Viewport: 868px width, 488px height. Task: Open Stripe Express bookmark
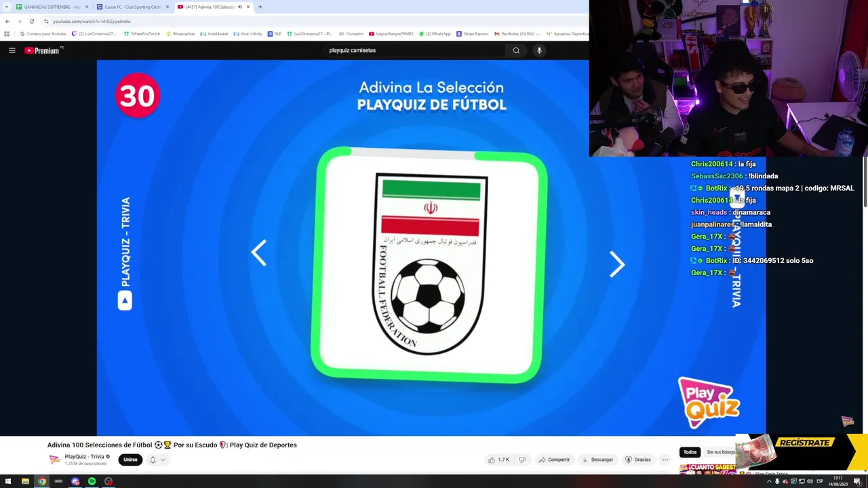473,33
